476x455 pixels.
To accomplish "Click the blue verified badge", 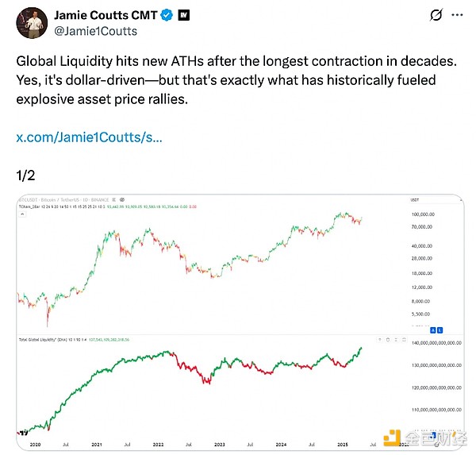I will point(167,15).
